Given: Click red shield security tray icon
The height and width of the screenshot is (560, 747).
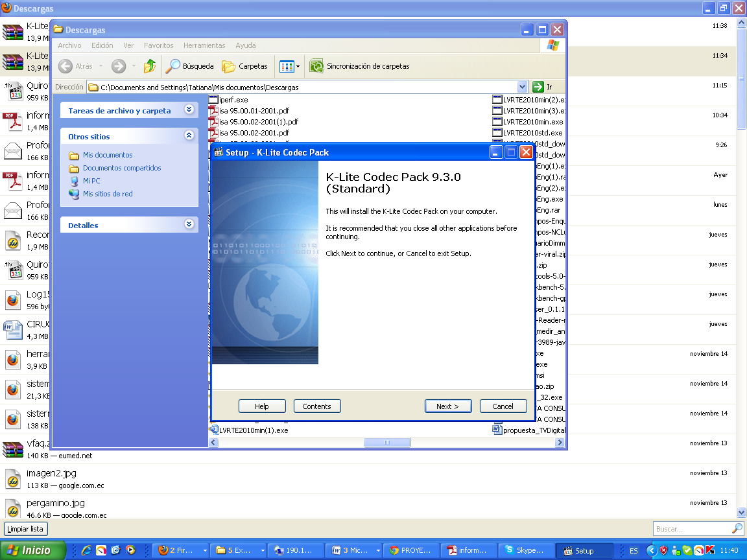Looking at the screenshot, I should click(x=663, y=550).
